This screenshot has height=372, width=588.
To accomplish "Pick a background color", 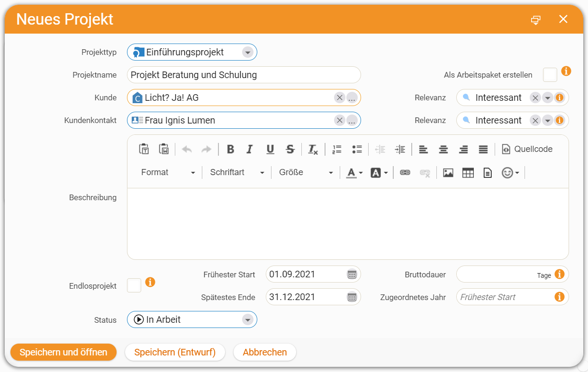I will [x=379, y=173].
